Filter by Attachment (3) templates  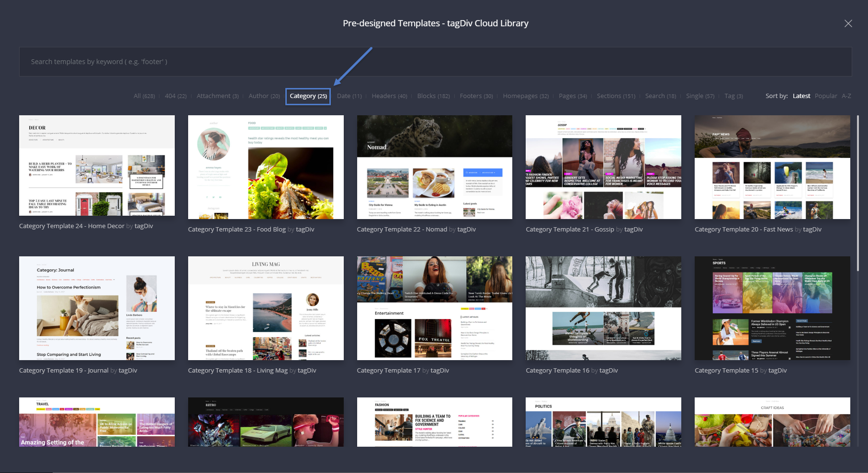click(x=218, y=96)
